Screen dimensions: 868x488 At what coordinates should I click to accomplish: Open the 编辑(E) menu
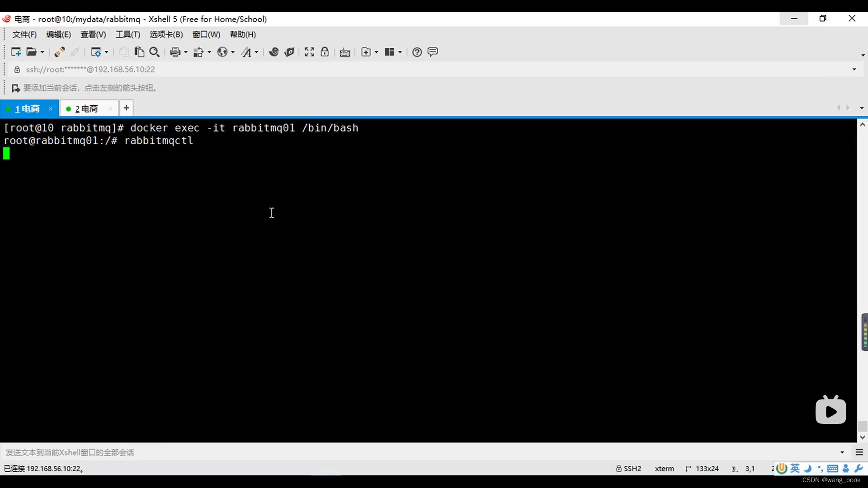click(59, 34)
